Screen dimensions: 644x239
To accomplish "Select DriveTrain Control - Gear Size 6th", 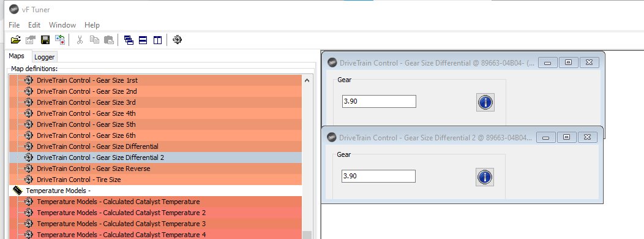I will click(155, 135).
